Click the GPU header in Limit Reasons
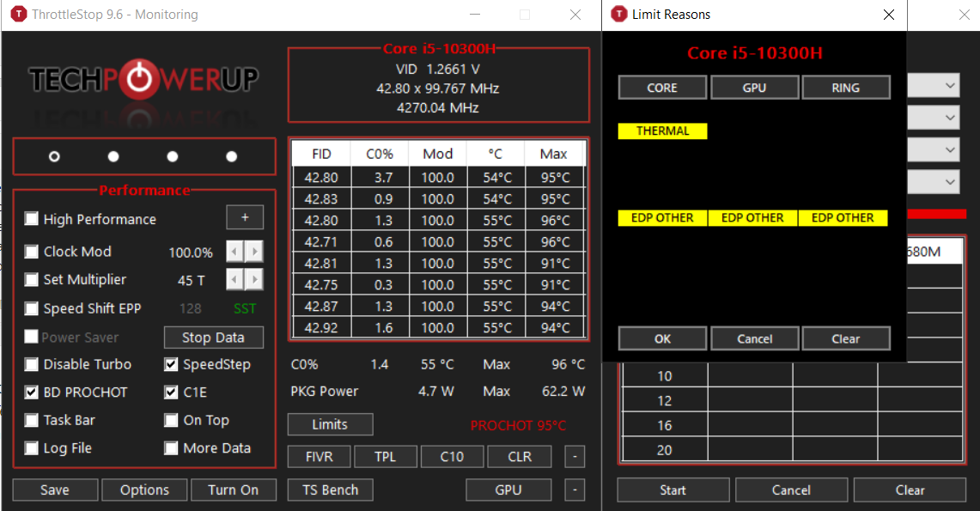980x511 pixels. 754,88
